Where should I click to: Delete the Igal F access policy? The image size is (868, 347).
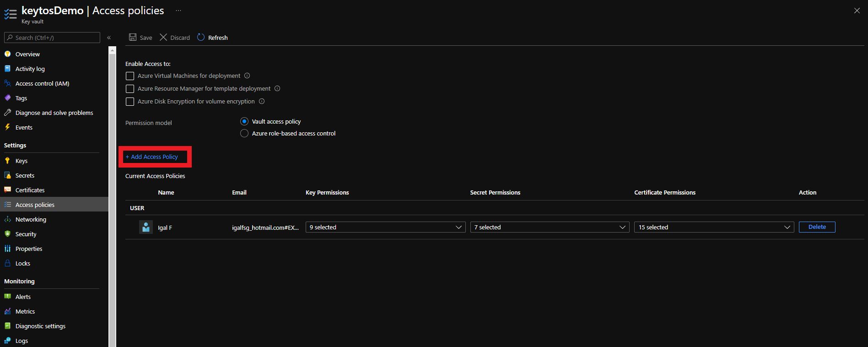(817, 227)
